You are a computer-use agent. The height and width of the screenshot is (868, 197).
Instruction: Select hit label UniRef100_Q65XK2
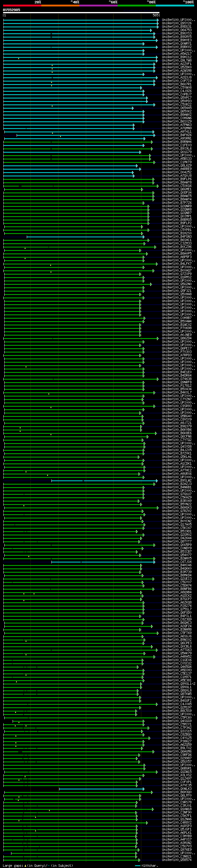(x=177, y=111)
